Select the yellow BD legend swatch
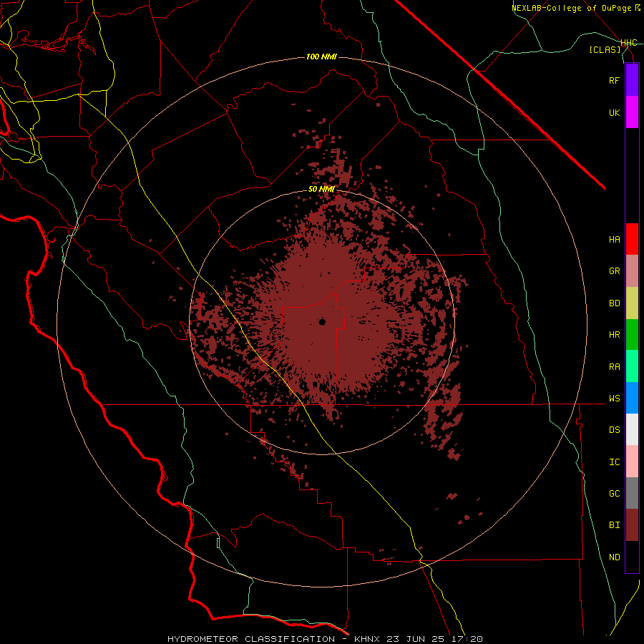 click(x=632, y=303)
